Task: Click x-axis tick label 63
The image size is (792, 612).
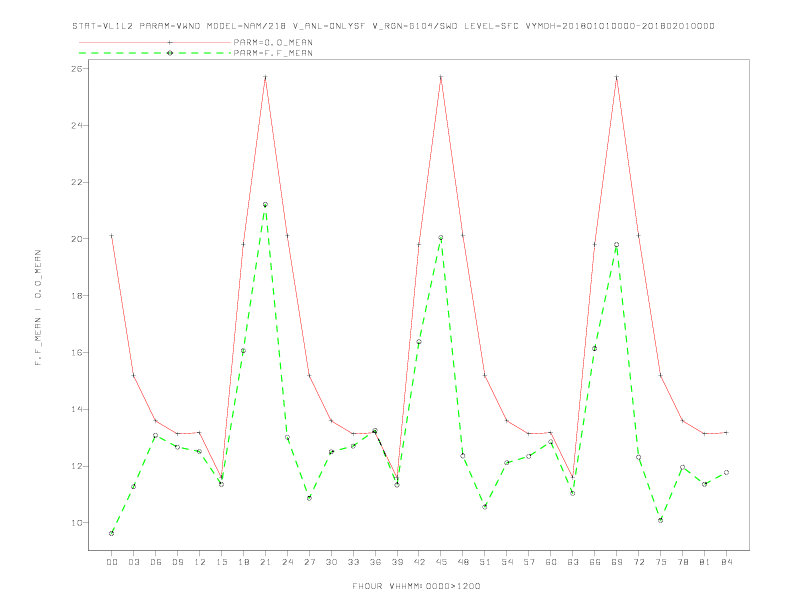Action: [573, 562]
